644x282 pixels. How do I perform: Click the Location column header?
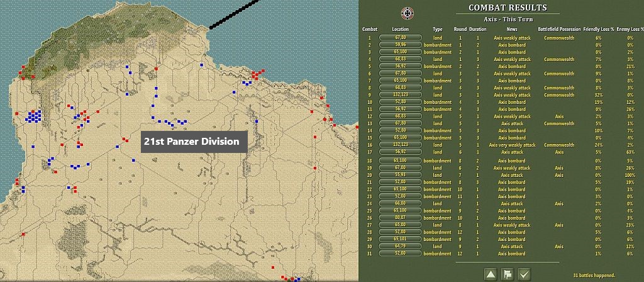[400, 29]
